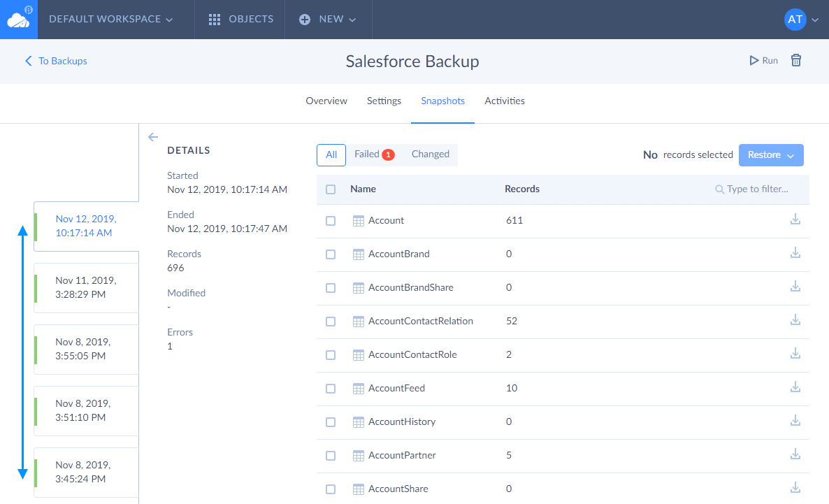Click the Account record count 611
The width and height of the screenshot is (829, 504).
[514, 220]
